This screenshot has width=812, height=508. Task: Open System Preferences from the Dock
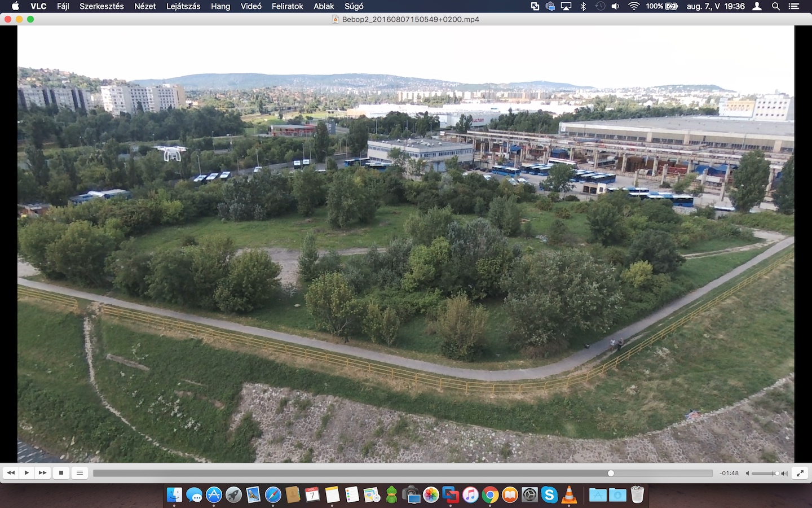point(529,495)
